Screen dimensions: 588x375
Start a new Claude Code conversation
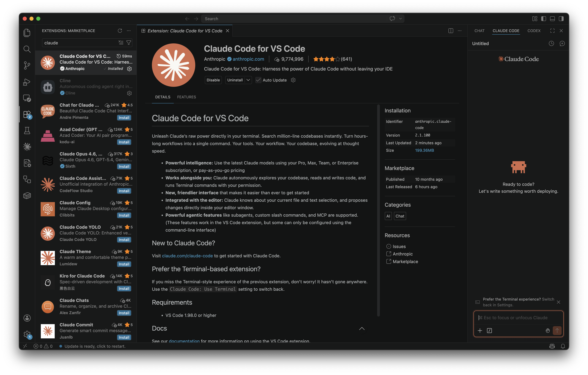[x=562, y=44]
